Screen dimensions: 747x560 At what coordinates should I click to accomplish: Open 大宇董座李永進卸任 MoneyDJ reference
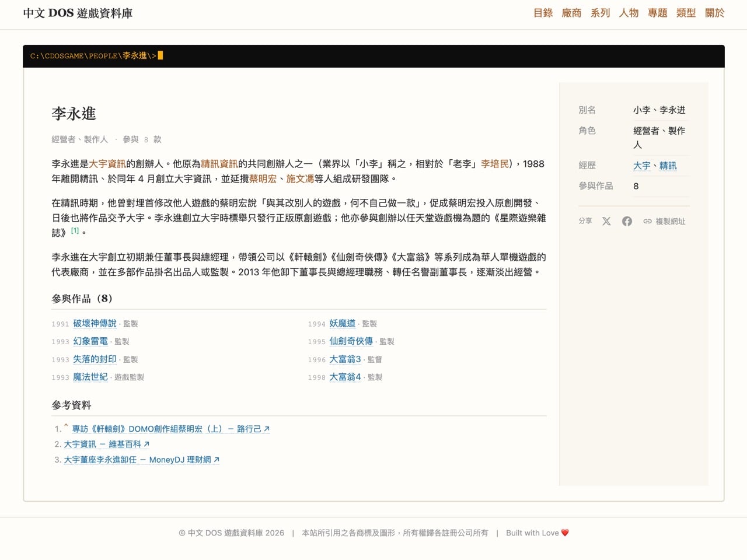click(141, 460)
